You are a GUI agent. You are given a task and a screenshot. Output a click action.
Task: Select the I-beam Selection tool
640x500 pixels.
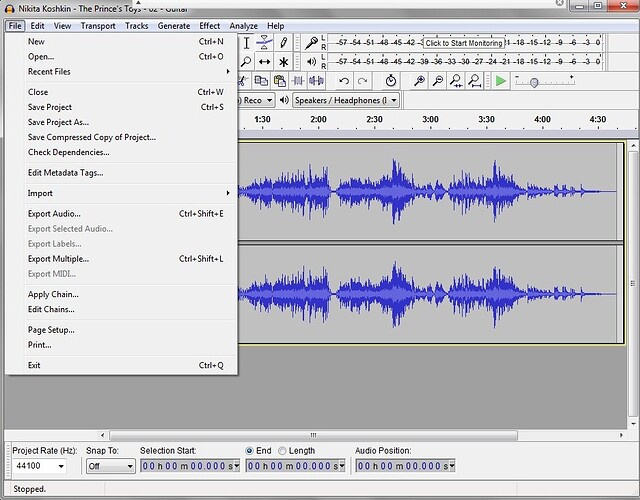(x=246, y=43)
